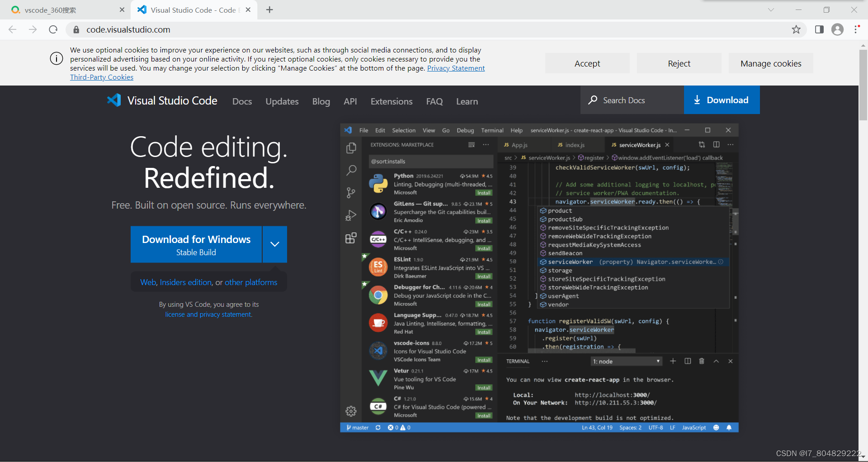Viewport: 868px width, 462px height.
Task: Click the scrollbar up arrow
Action: pos(863,45)
